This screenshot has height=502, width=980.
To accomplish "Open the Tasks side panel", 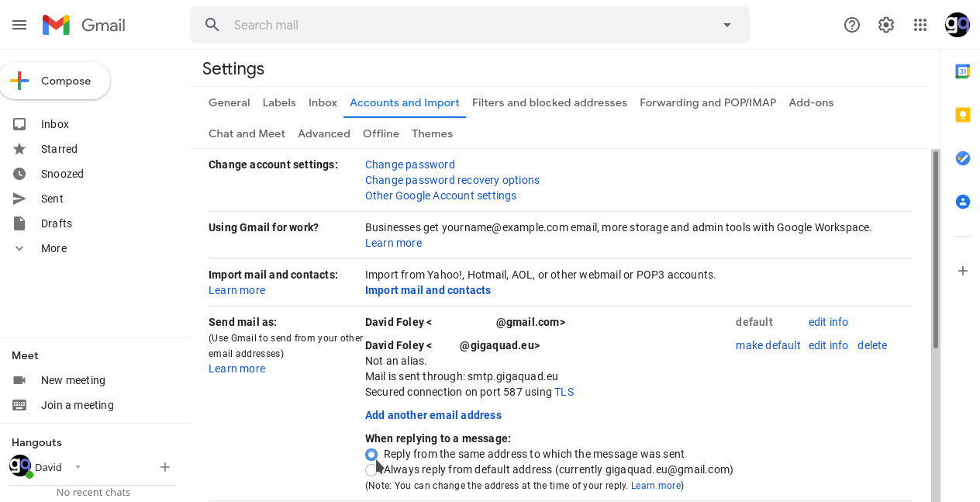I will pyautogui.click(x=962, y=158).
